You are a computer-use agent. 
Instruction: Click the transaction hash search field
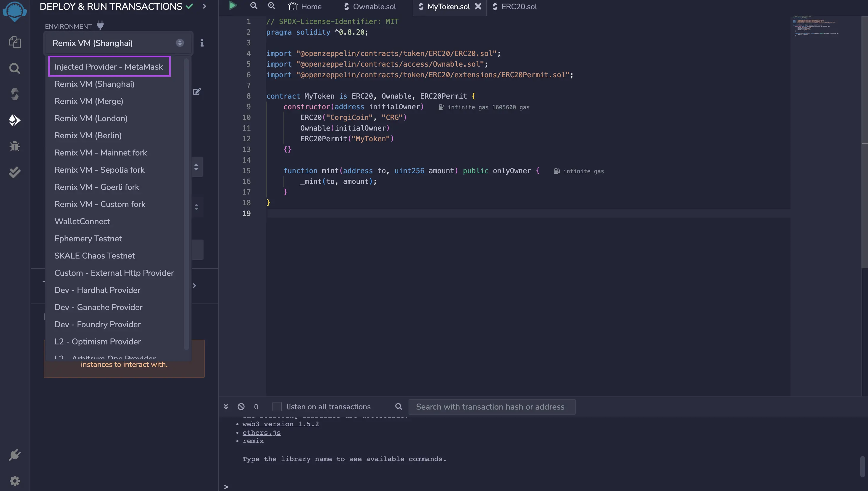click(492, 407)
